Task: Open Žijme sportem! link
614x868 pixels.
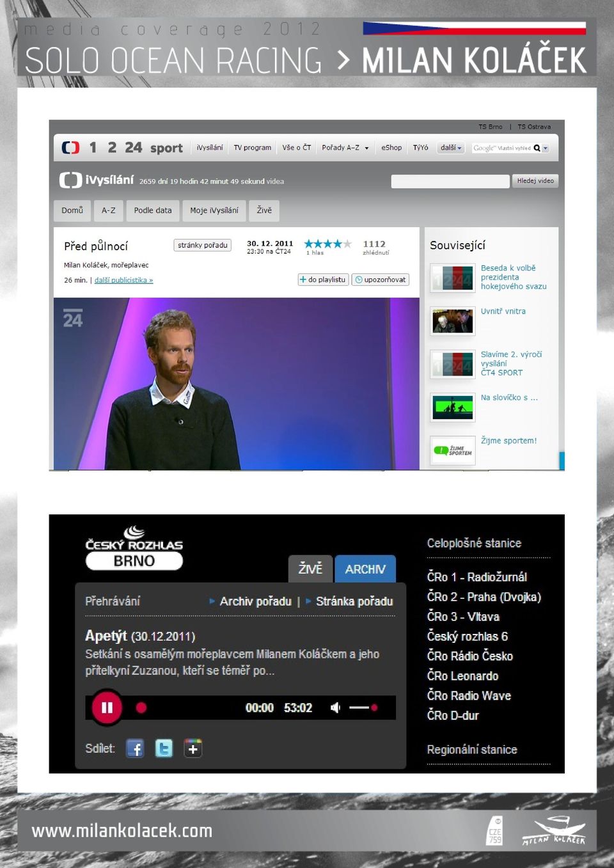Action: (x=508, y=441)
